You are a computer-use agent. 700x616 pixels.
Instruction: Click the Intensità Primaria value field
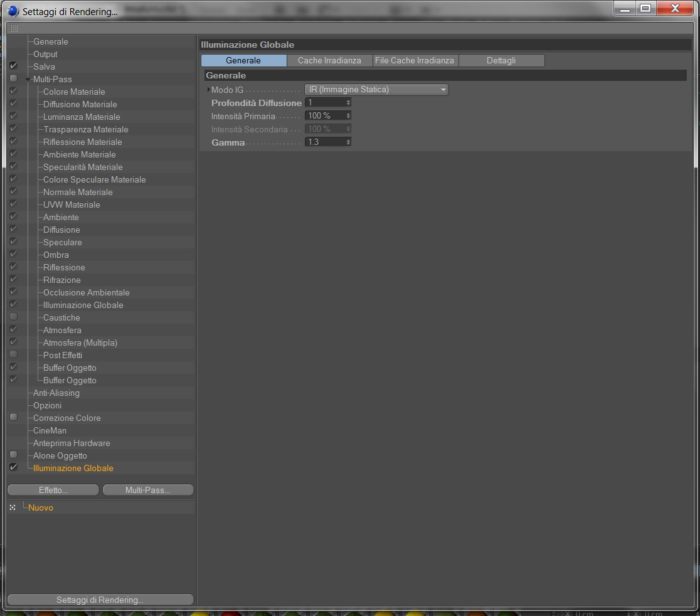325,115
